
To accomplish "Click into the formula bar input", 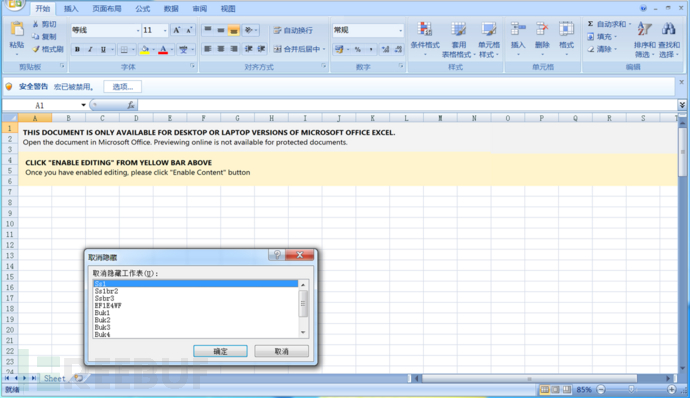I will (x=407, y=105).
